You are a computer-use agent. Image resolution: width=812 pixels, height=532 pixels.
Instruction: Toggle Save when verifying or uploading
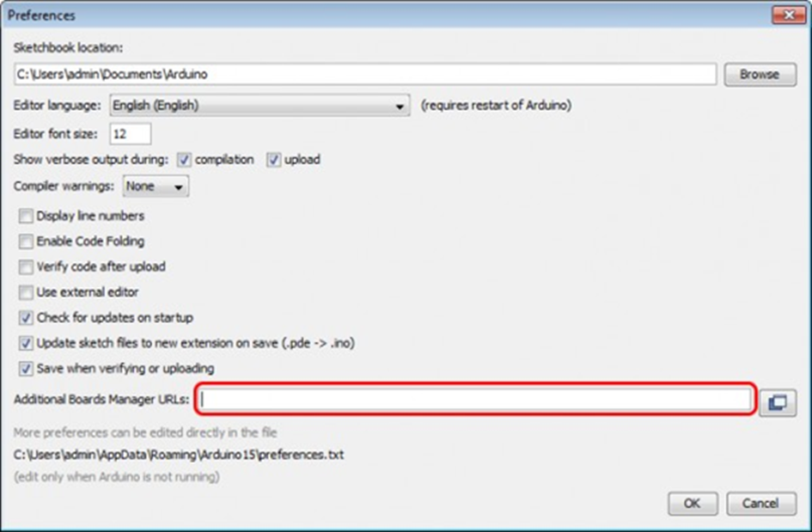pos(27,369)
